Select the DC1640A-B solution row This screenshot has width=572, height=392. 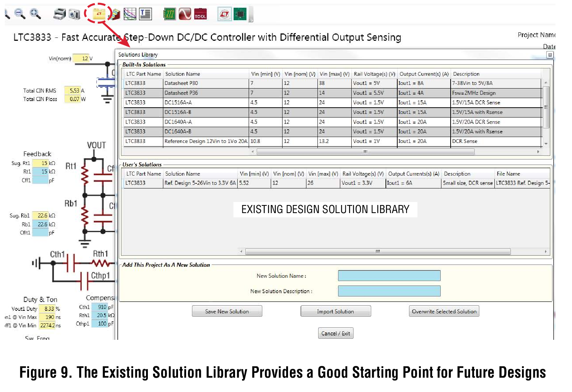[333, 132]
